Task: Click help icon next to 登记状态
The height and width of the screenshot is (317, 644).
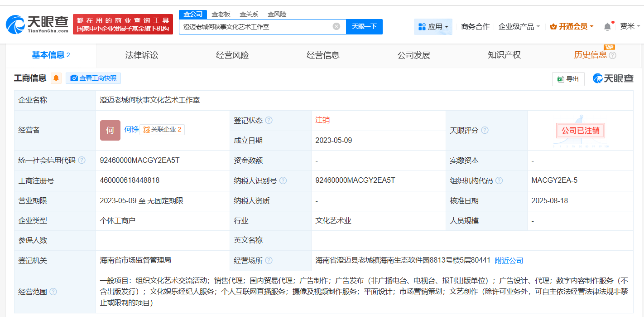Action: [269, 121]
